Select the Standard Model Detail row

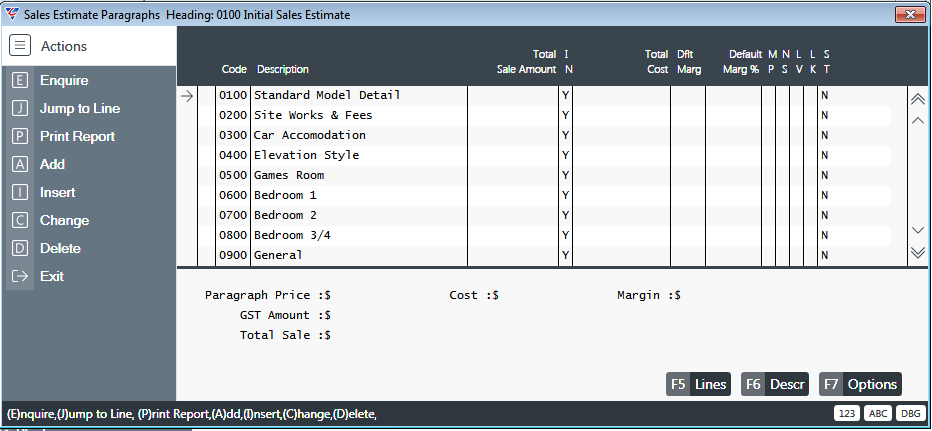[x=544, y=95]
